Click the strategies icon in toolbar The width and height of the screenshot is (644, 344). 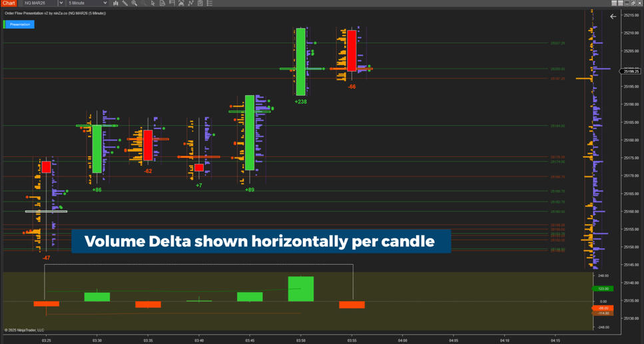tap(181, 3)
